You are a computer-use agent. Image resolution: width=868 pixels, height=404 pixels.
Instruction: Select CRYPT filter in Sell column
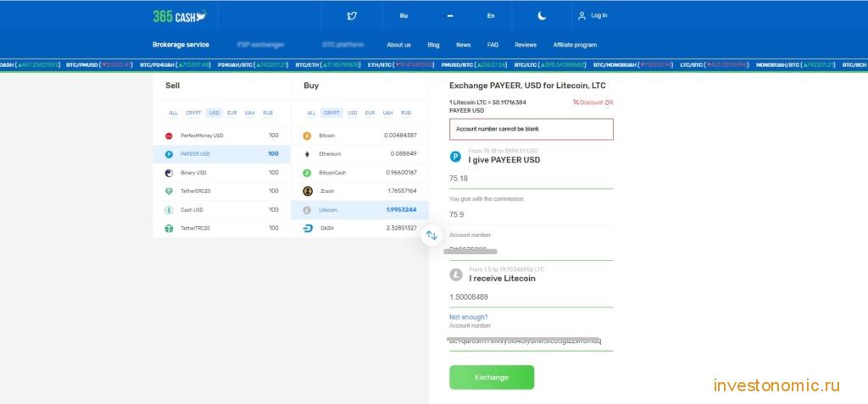pos(193,113)
